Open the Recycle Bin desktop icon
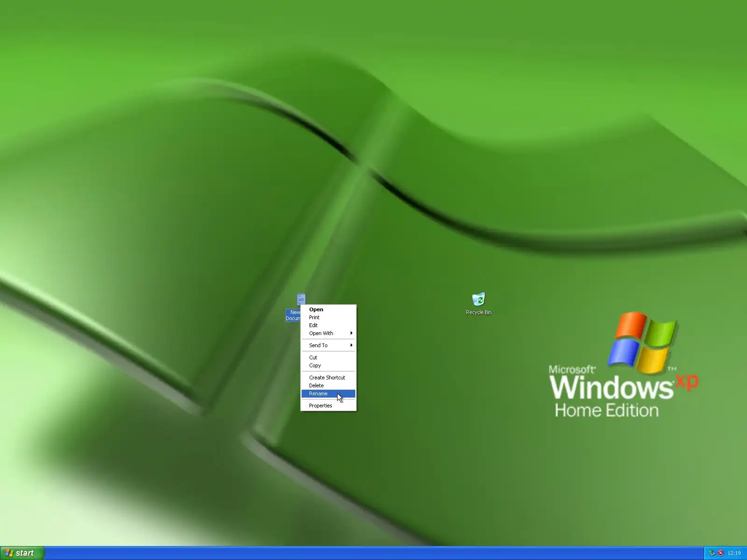 click(479, 299)
